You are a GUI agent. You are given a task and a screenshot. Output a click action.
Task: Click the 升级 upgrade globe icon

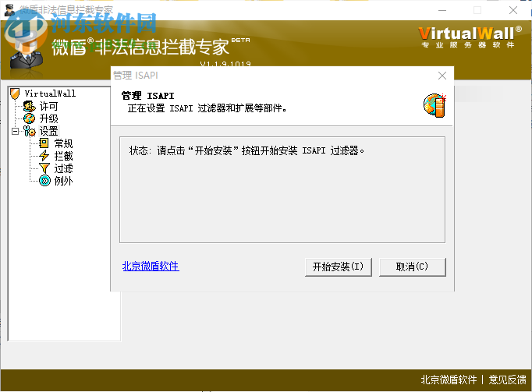click(x=29, y=118)
